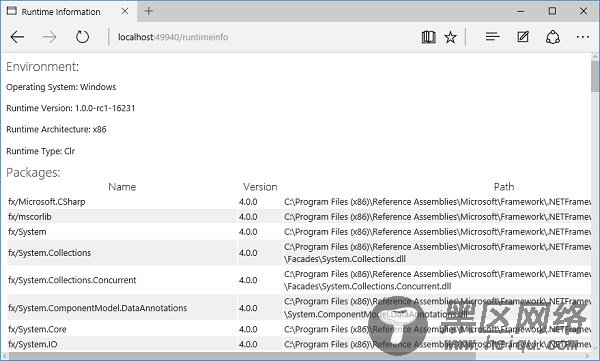Open Reading view book icon
Image resolution: width=600 pixels, height=361 pixels.
point(429,37)
